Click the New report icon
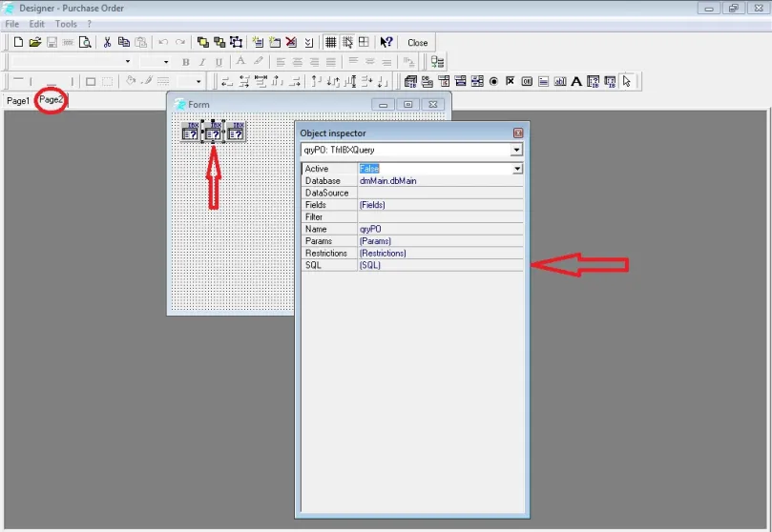Image resolution: width=772 pixels, height=532 pixels. [x=18, y=42]
